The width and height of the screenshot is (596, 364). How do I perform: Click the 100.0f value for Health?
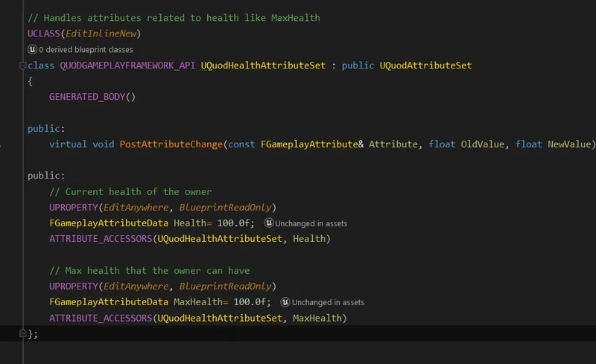[x=233, y=223]
